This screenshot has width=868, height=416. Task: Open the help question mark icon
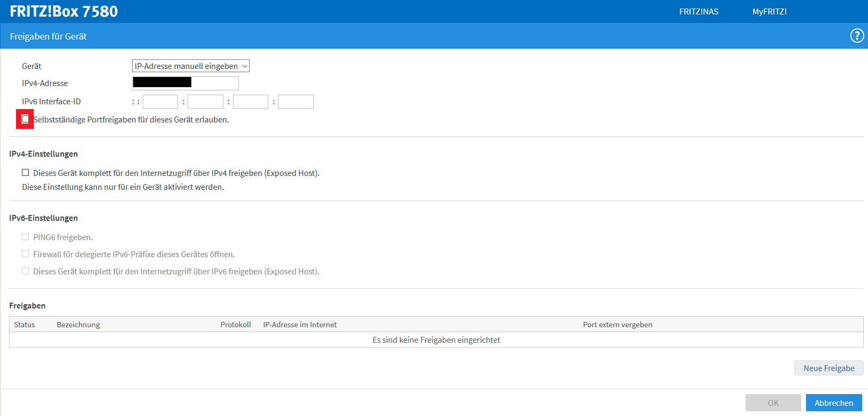coord(857,36)
